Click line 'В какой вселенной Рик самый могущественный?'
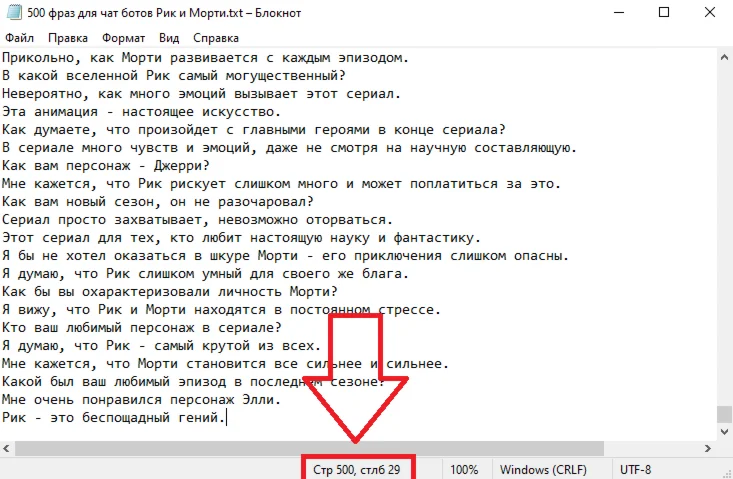 tap(173, 76)
